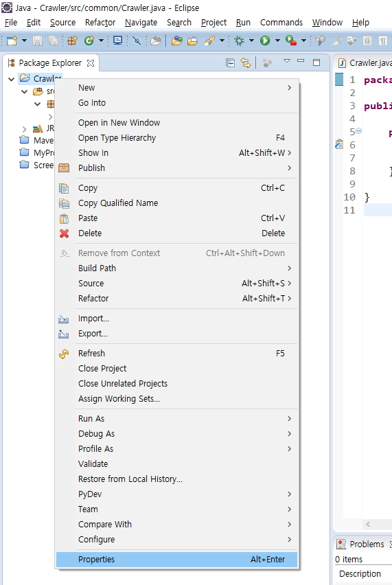Click the Search flashlight toolbar icon
The height and width of the screenshot is (585, 392).
tap(209, 41)
